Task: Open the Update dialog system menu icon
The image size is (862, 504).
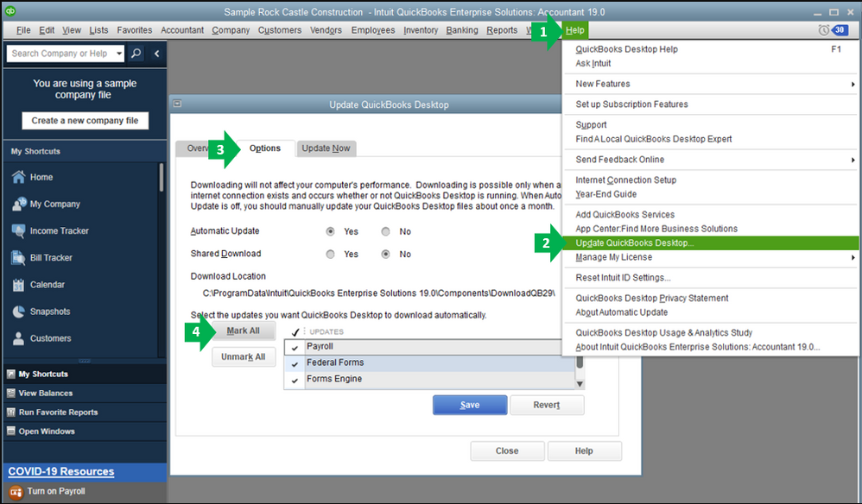Action: coord(178,104)
